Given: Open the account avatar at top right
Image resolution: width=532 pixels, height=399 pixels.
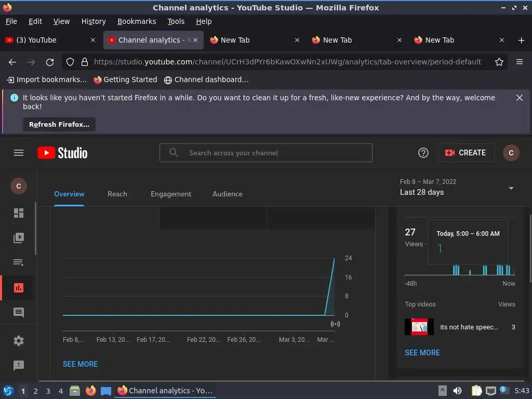Looking at the screenshot, I should click(x=511, y=153).
